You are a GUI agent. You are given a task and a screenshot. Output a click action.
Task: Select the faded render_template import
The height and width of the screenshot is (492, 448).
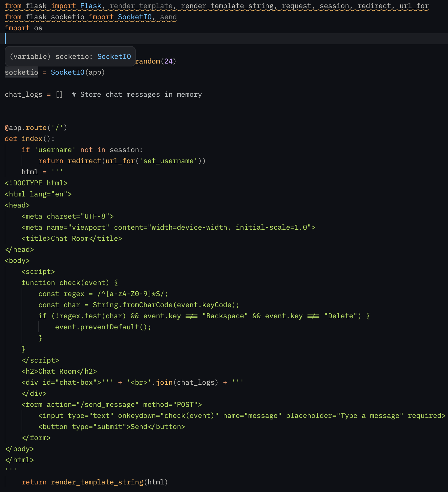(x=141, y=6)
